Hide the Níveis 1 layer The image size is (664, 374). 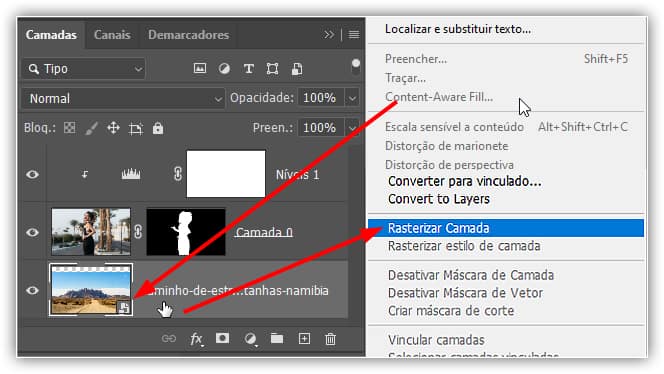[32, 175]
